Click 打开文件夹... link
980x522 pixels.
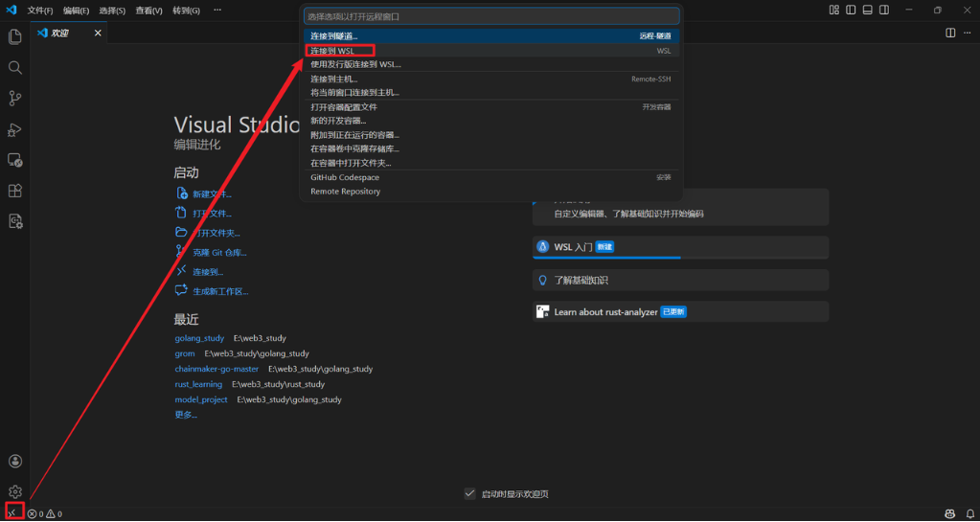217,233
